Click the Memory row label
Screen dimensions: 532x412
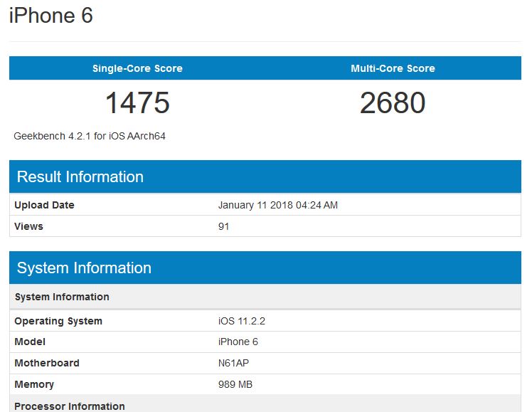tap(34, 384)
